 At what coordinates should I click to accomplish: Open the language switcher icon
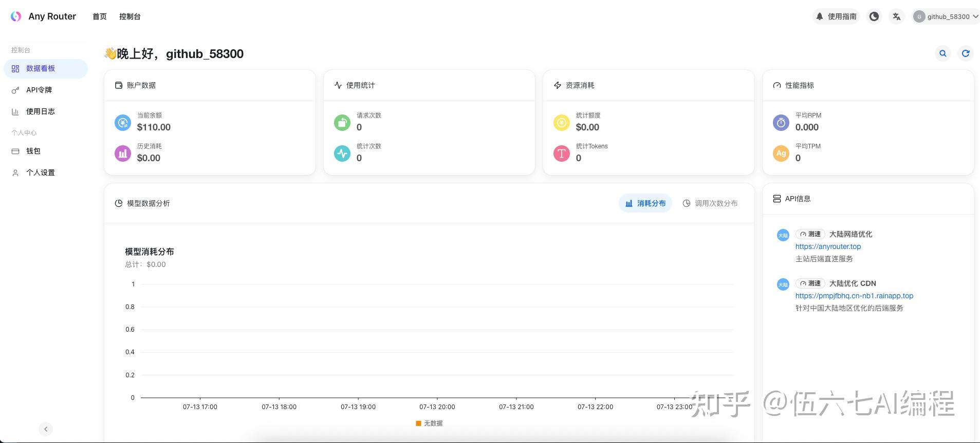(896, 16)
